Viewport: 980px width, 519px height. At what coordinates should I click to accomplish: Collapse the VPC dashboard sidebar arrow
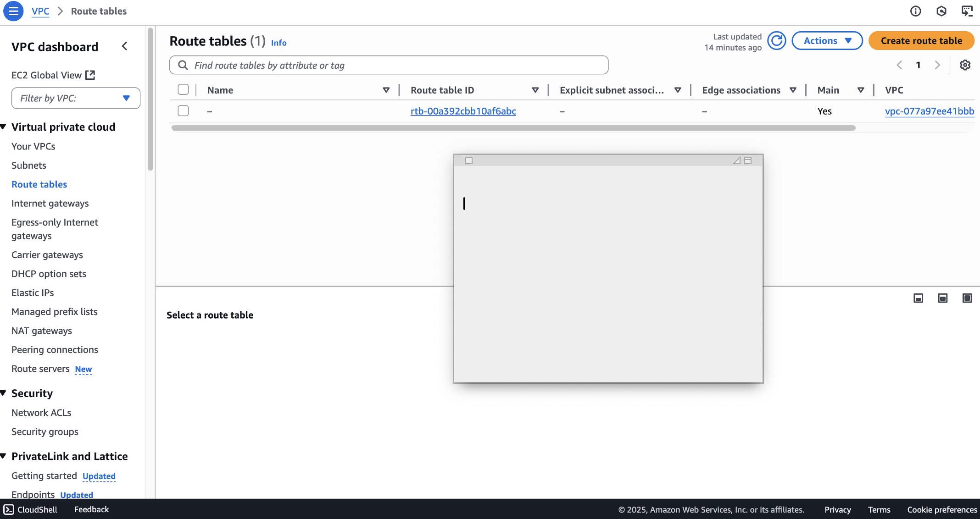point(125,46)
